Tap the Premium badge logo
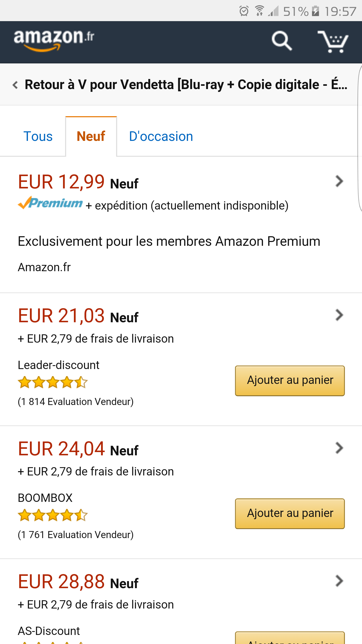This screenshot has width=362, height=644. coord(50,203)
